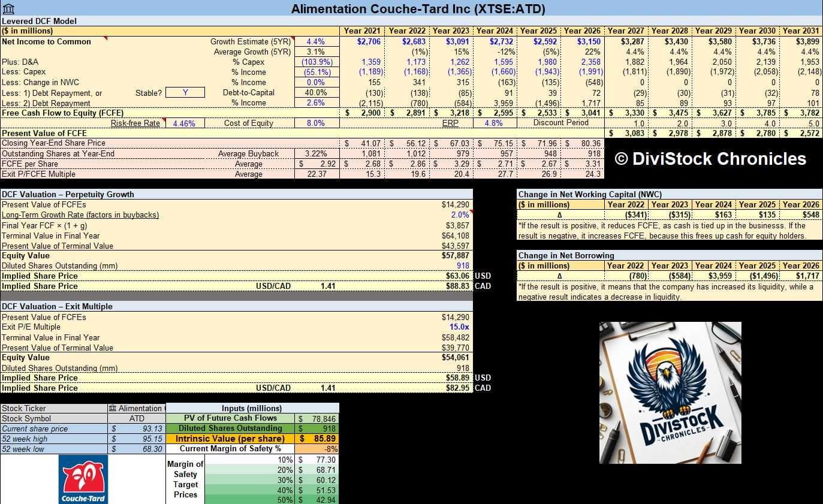Click the "Long-Term Growth Rate (factors in buybacks)" label
This screenshot has height=504, width=823.
coord(80,215)
